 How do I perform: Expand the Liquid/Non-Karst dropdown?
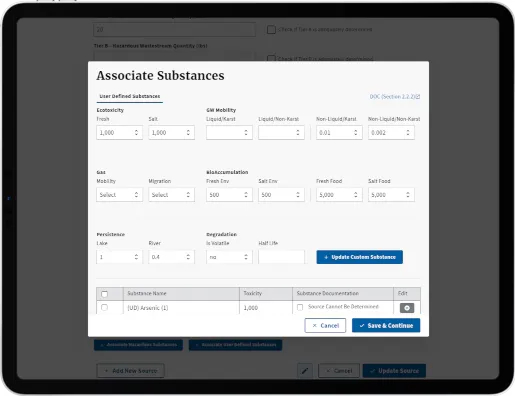281,132
